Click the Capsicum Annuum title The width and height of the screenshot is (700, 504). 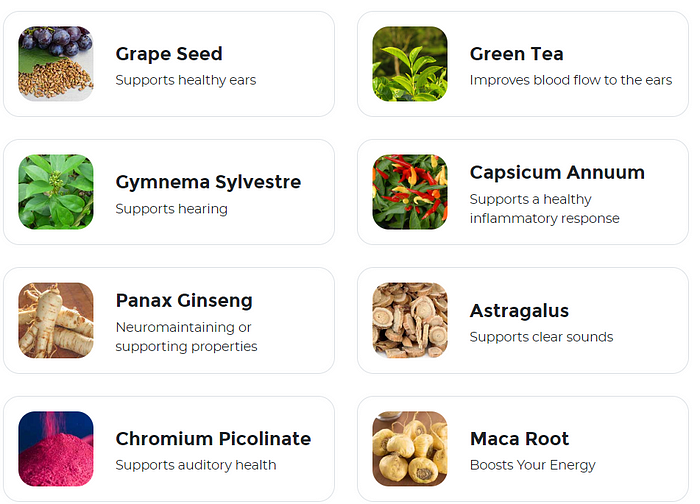tap(557, 172)
